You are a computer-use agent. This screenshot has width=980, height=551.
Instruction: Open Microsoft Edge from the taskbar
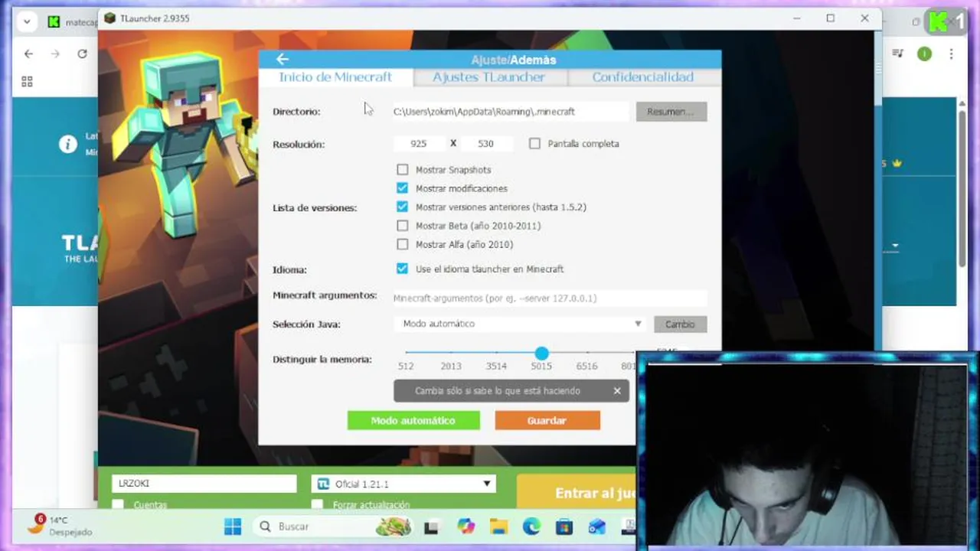[x=531, y=527]
